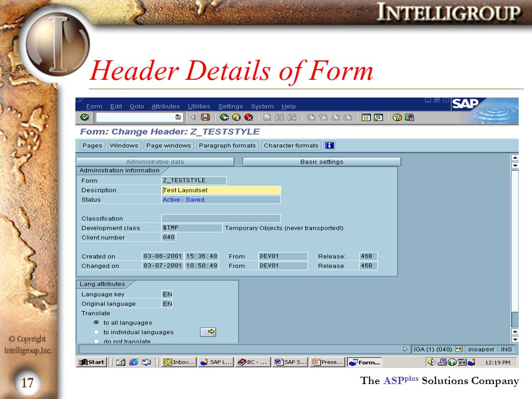The image size is (532, 399).
Task: Click the Internet Explorer quick launch icon
Action: pos(134,362)
